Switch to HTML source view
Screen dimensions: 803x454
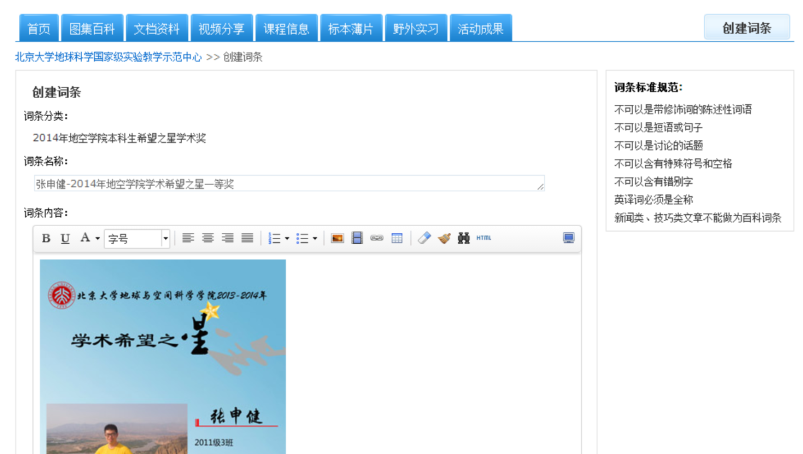coord(484,238)
